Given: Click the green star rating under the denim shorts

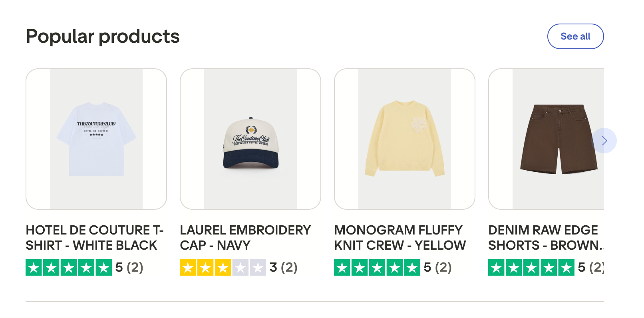Looking at the screenshot, I should (531, 268).
